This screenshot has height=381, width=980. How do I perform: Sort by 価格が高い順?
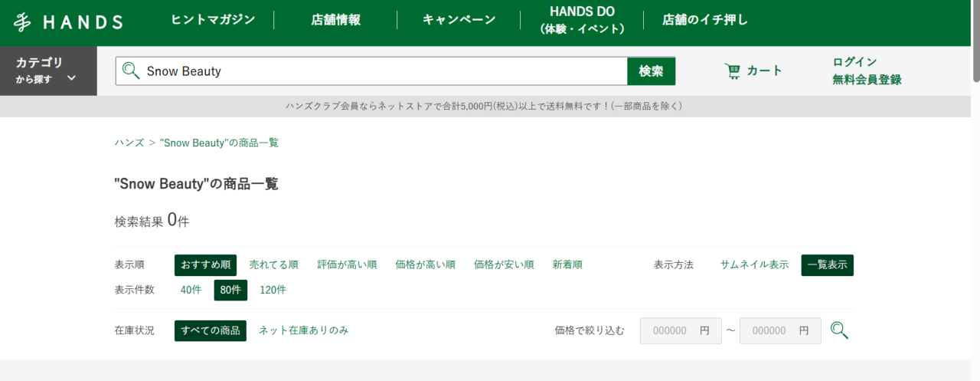(426, 265)
